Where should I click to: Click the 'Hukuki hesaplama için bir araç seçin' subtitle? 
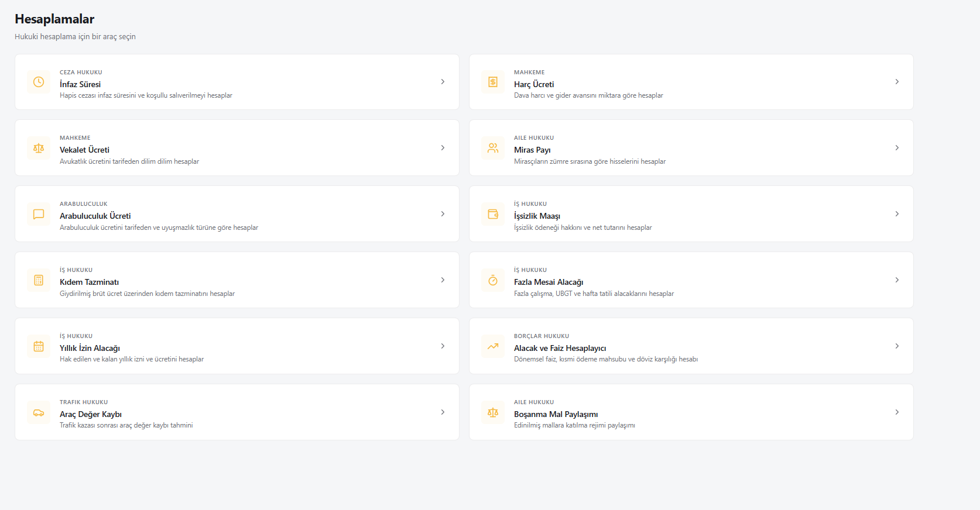[75, 36]
